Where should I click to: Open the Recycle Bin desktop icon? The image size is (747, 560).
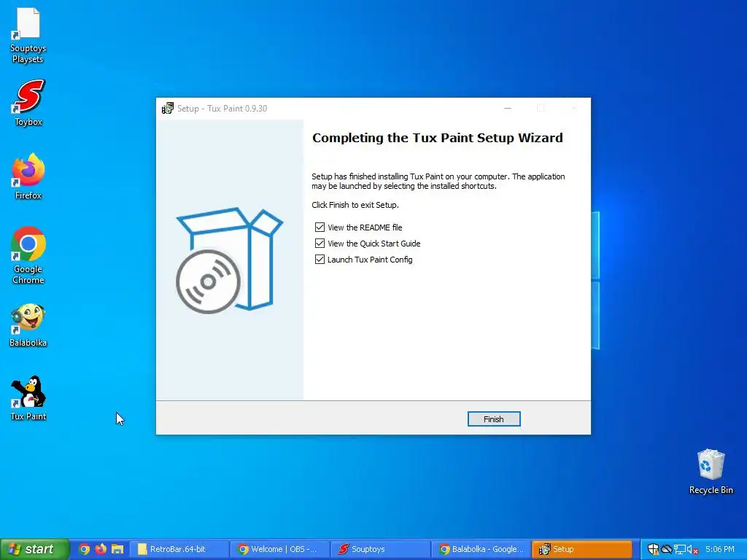tap(711, 472)
